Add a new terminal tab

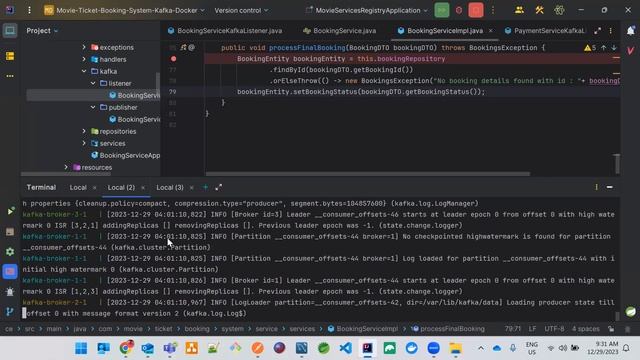[205, 187]
